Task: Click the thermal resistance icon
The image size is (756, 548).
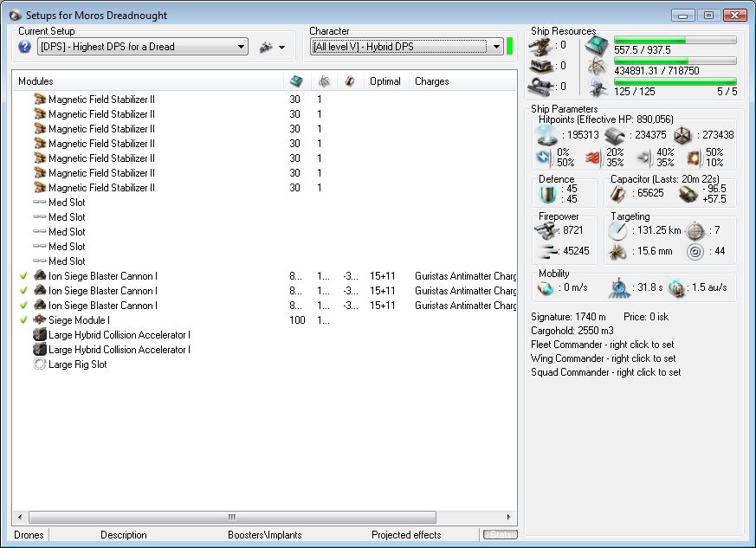Action: pyautogui.click(x=594, y=158)
